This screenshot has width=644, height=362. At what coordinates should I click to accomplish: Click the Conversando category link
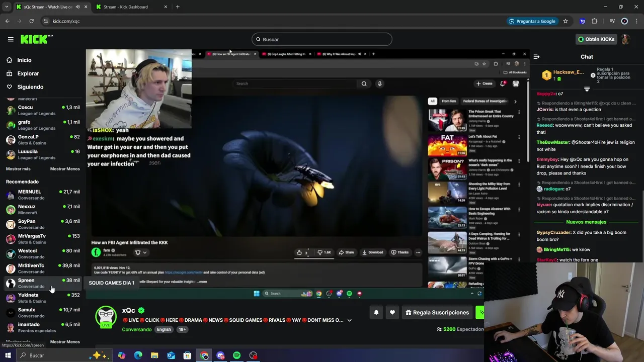[x=136, y=329]
